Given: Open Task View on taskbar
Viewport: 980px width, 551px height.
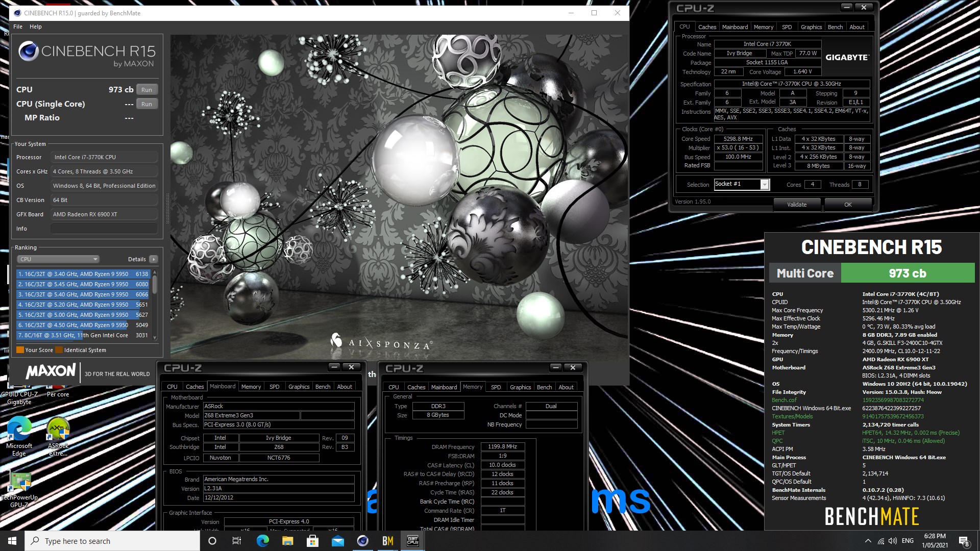Looking at the screenshot, I should (x=237, y=541).
